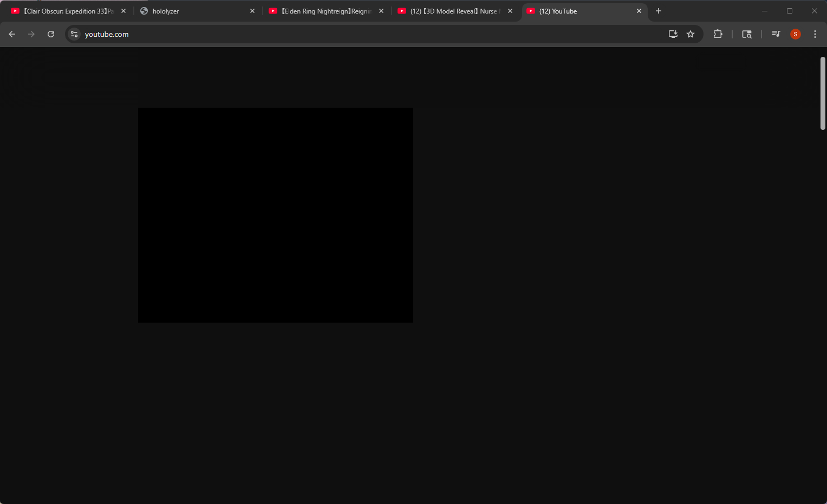This screenshot has width=827, height=504.
Task: Maximize the Chrome window
Action: (x=790, y=11)
